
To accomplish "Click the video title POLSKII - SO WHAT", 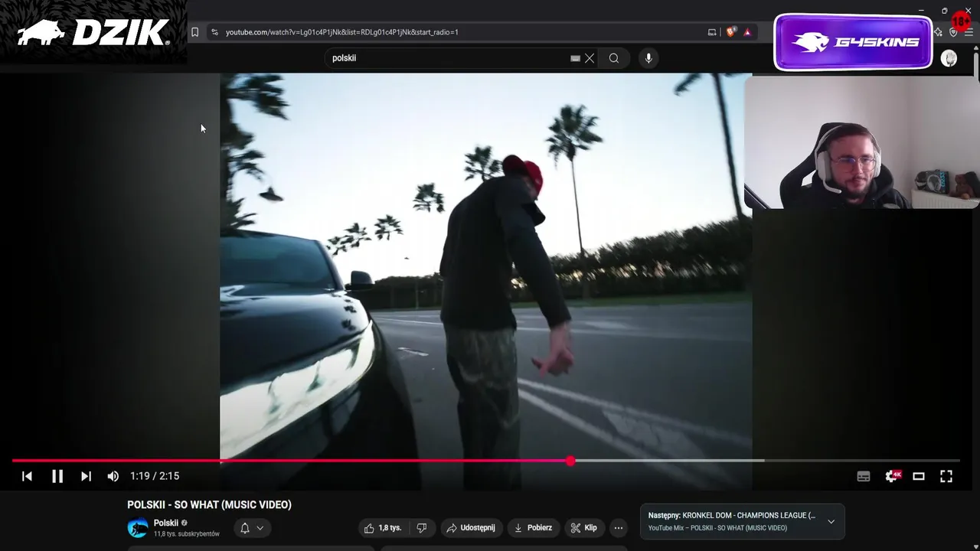I will (209, 505).
